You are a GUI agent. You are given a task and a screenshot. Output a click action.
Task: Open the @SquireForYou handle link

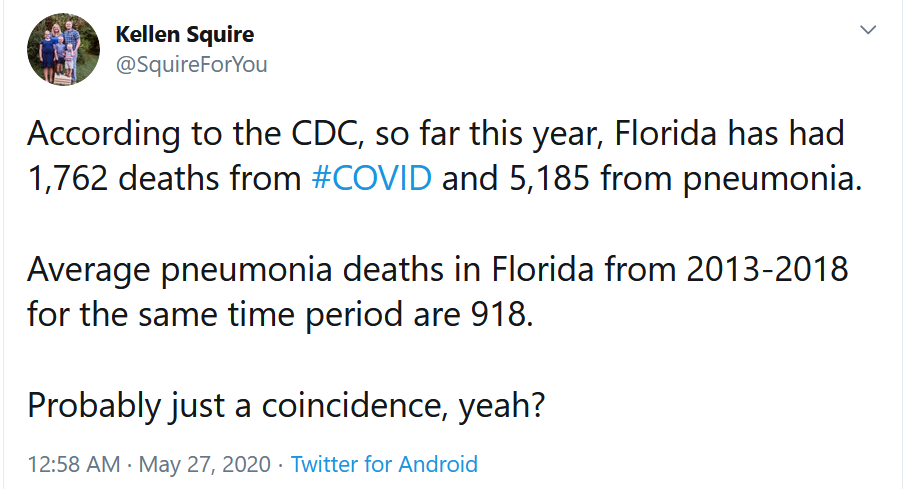coord(191,64)
